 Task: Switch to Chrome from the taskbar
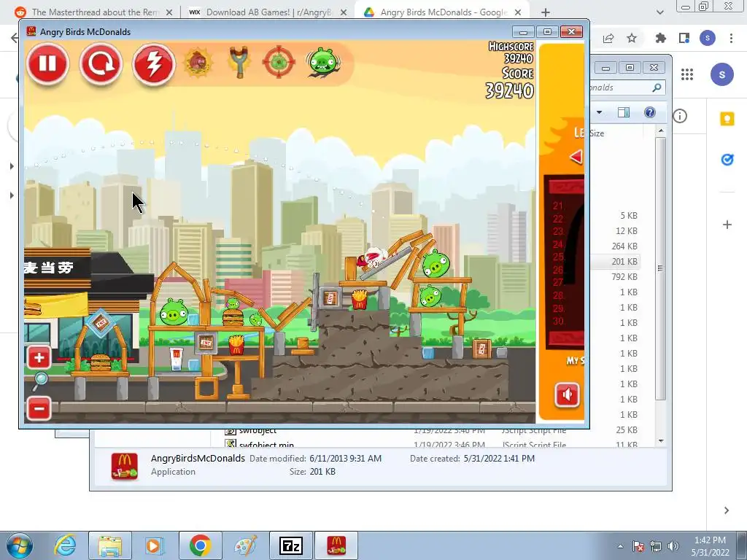[x=201, y=545]
